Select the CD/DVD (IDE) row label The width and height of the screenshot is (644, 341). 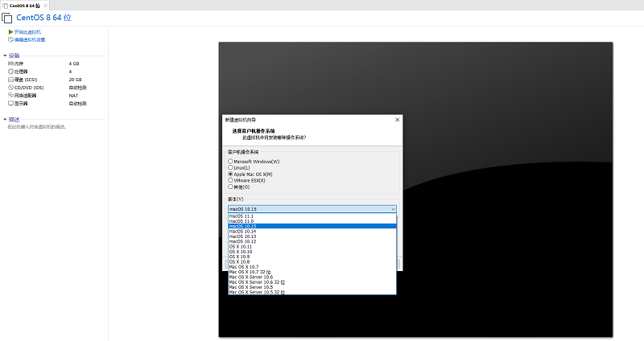29,88
